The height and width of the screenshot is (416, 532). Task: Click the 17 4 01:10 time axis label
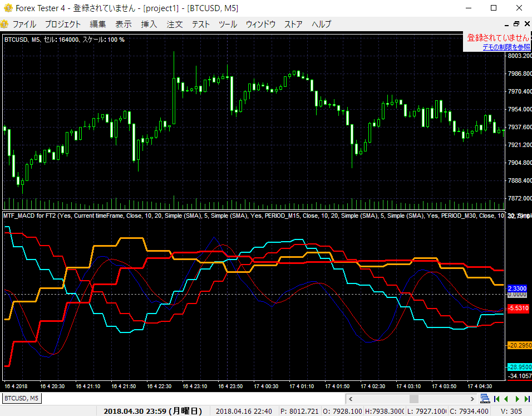302,386
